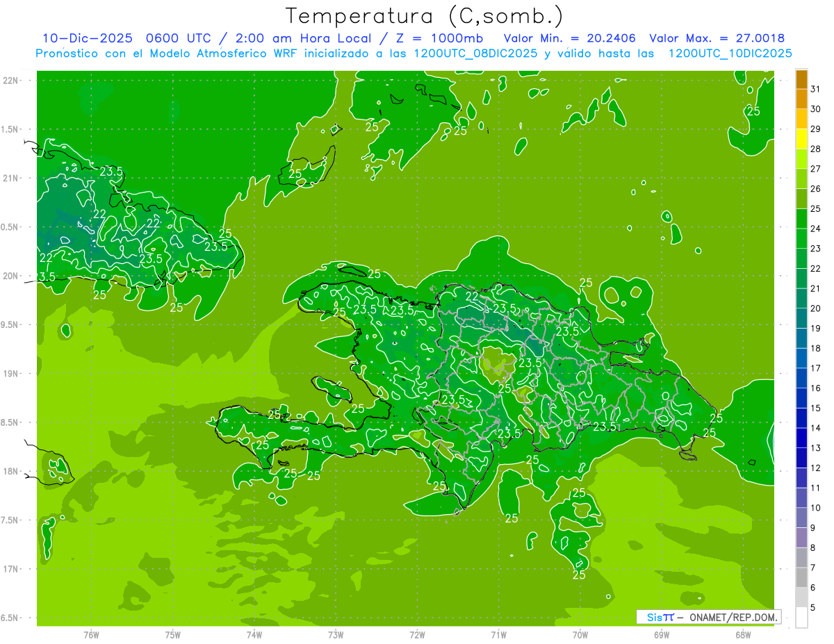Click the valid-until time 1200UTC_10DIC2025

(x=730, y=53)
